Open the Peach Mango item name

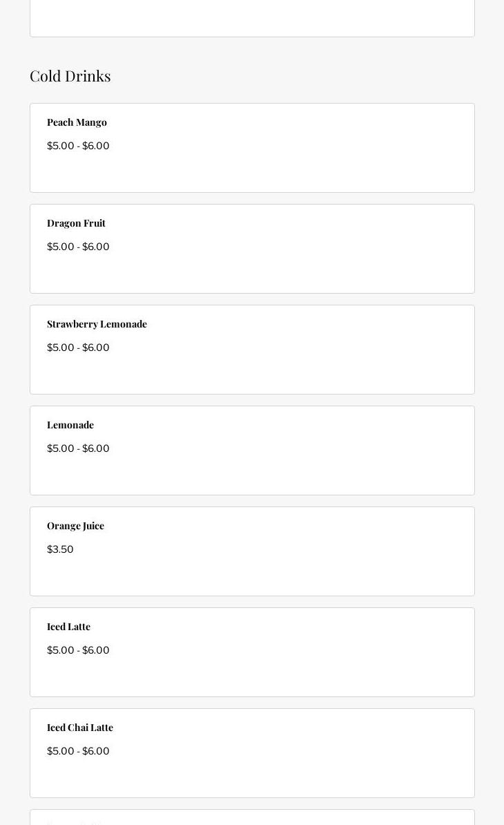[77, 122]
